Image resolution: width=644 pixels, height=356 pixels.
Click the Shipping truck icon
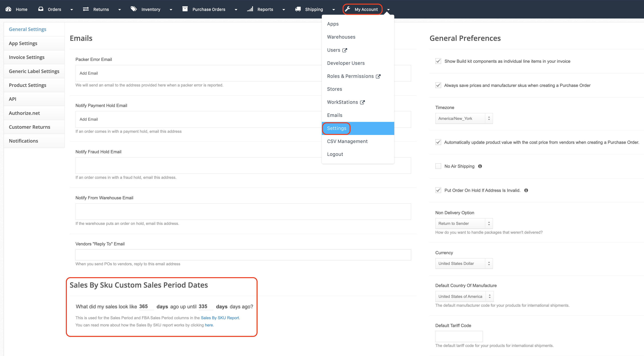(x=298, y=9)
